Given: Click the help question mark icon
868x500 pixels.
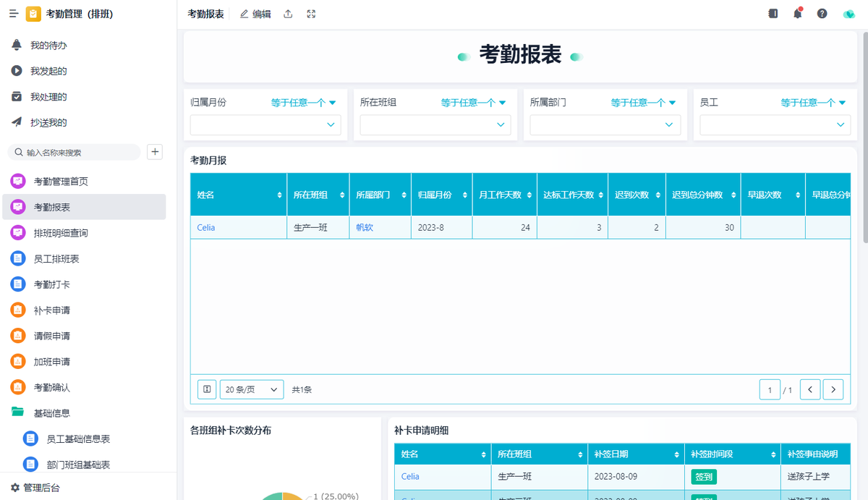Looking at the screenshot, I should [822, 13].
